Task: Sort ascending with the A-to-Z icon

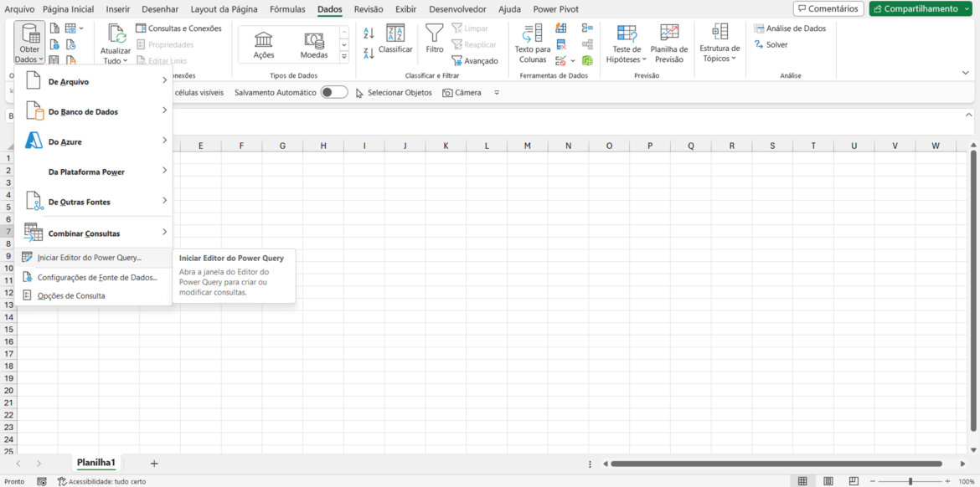Action: click(x=369, y=33)
